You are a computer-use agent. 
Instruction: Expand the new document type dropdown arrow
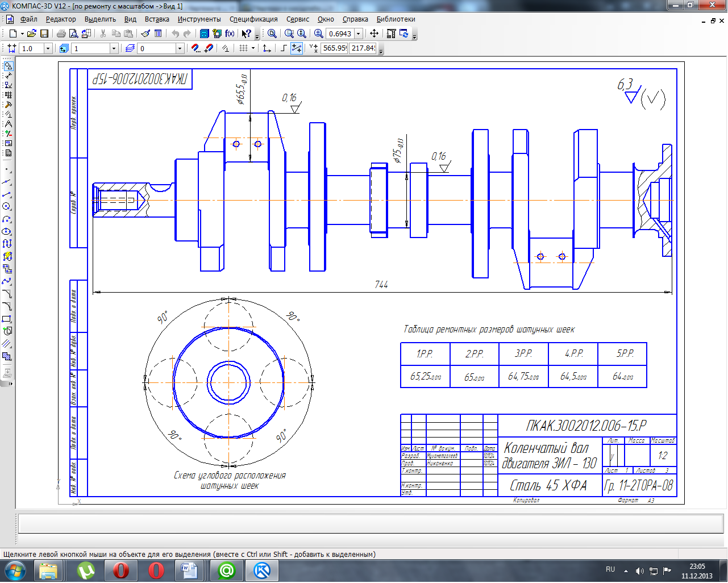22,34
